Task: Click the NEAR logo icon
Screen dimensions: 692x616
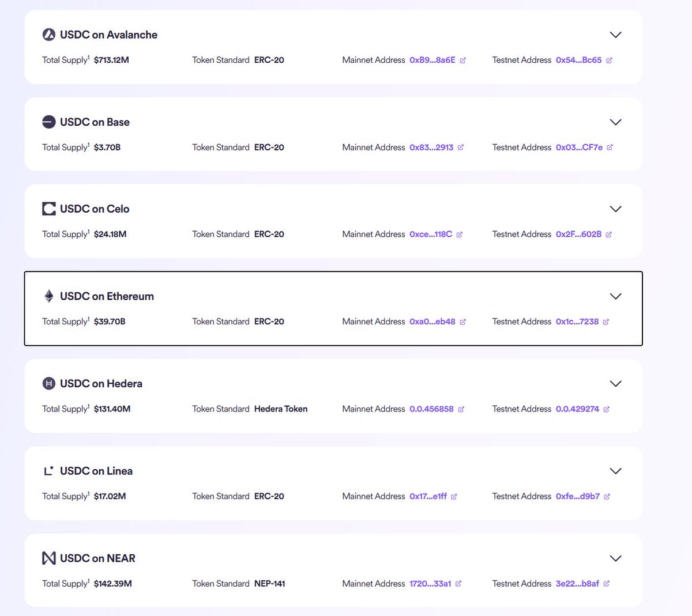Action: 49,558
